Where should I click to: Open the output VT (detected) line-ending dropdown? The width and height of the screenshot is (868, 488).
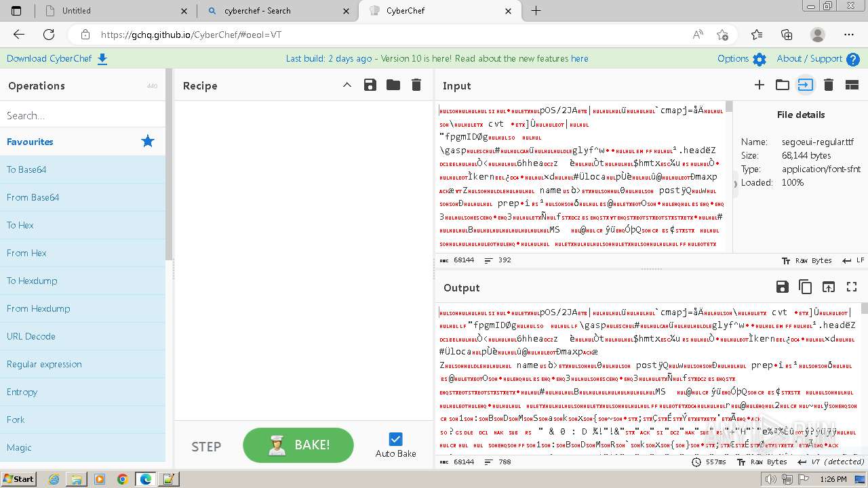(831, 462)
